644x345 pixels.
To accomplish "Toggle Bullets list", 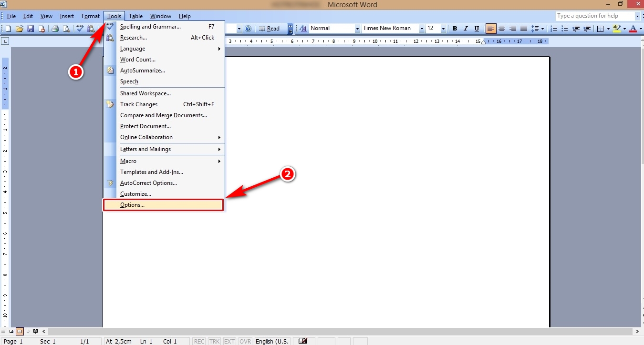I will pos(565,29).
